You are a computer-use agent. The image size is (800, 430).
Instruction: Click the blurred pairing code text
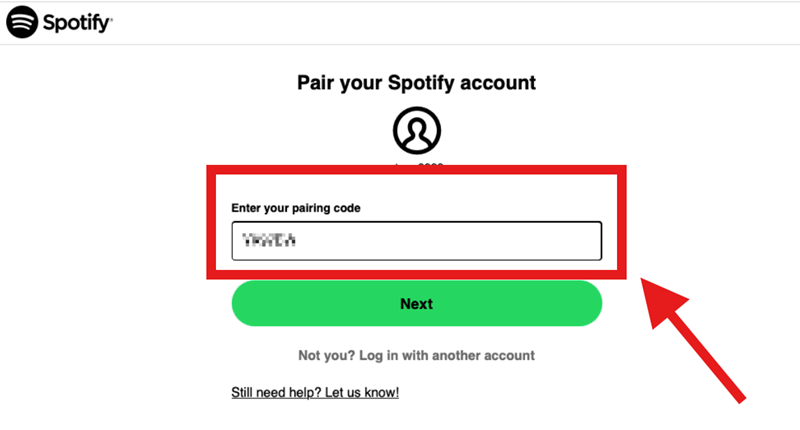pos(272,241)
